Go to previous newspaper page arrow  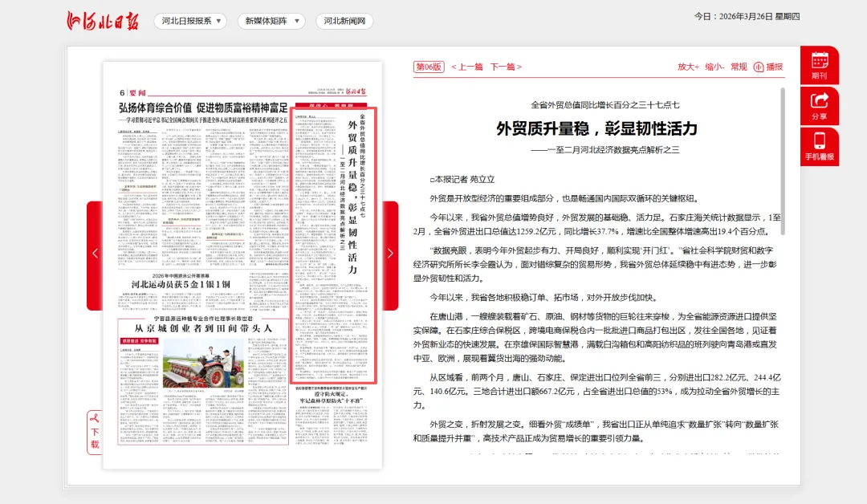click(95, 255)
